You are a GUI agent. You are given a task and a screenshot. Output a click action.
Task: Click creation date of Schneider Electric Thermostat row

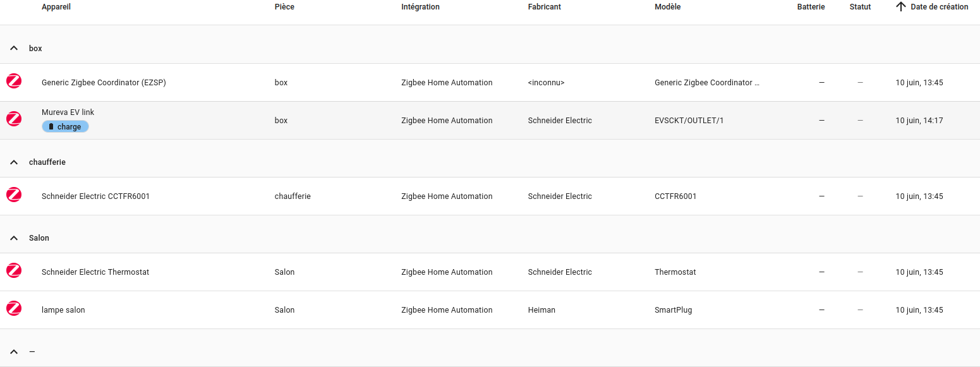tap(919, 272)
